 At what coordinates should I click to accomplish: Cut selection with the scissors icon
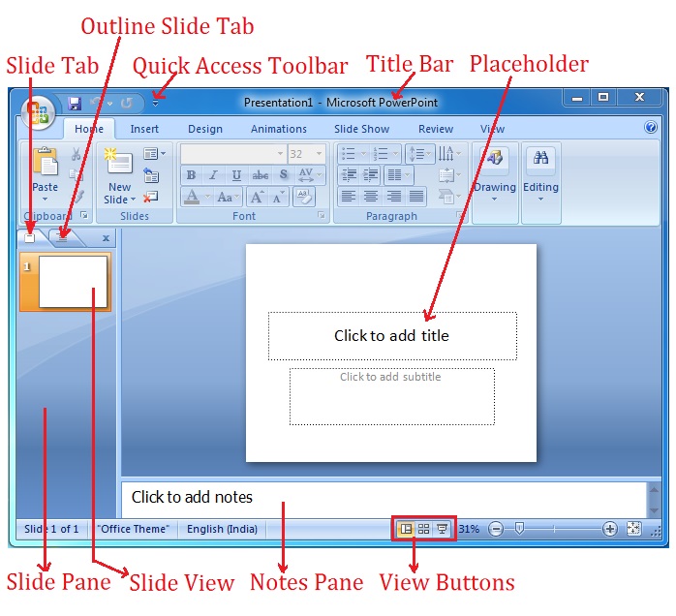tap(77, 154)
